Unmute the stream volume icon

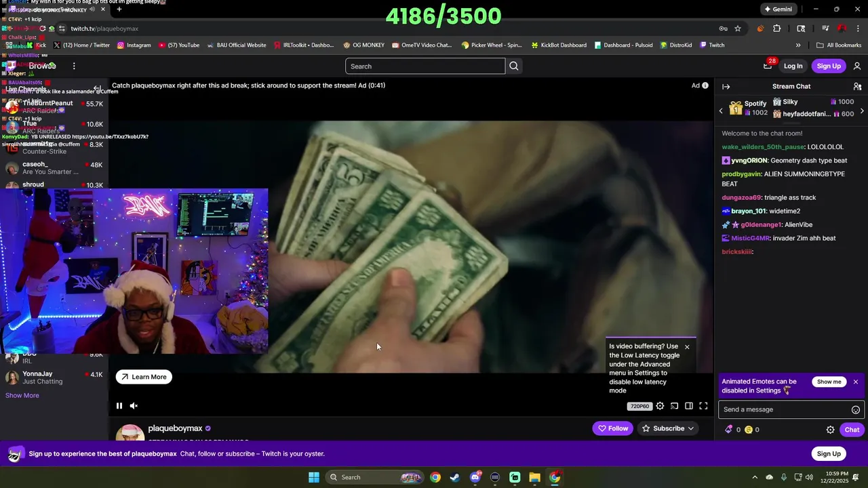tap(134, 406)
